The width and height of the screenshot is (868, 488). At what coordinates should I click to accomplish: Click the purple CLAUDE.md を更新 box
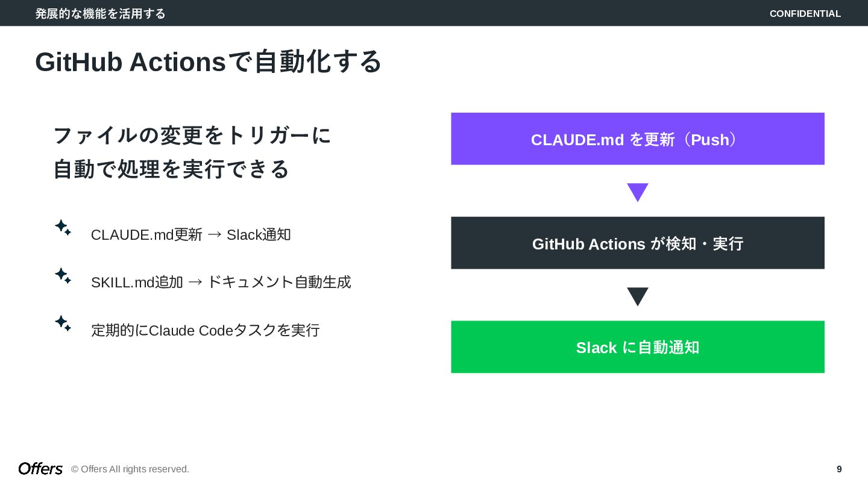[637, 139]
